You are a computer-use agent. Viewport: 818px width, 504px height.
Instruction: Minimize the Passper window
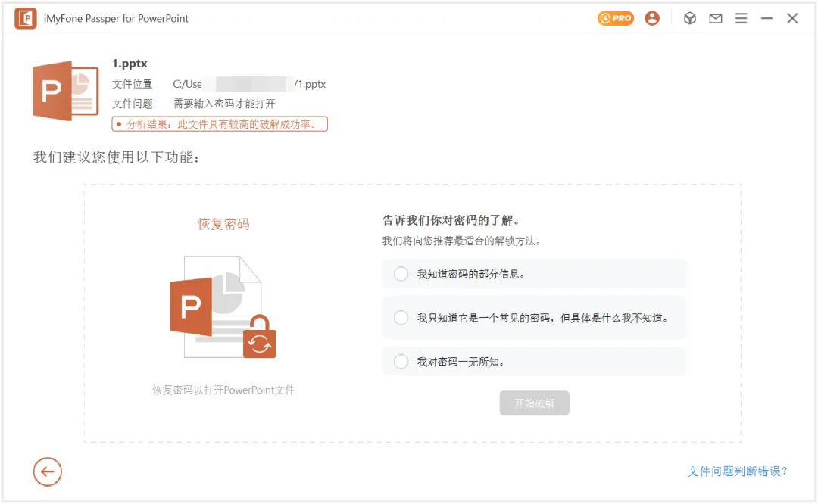click(766, 18)
